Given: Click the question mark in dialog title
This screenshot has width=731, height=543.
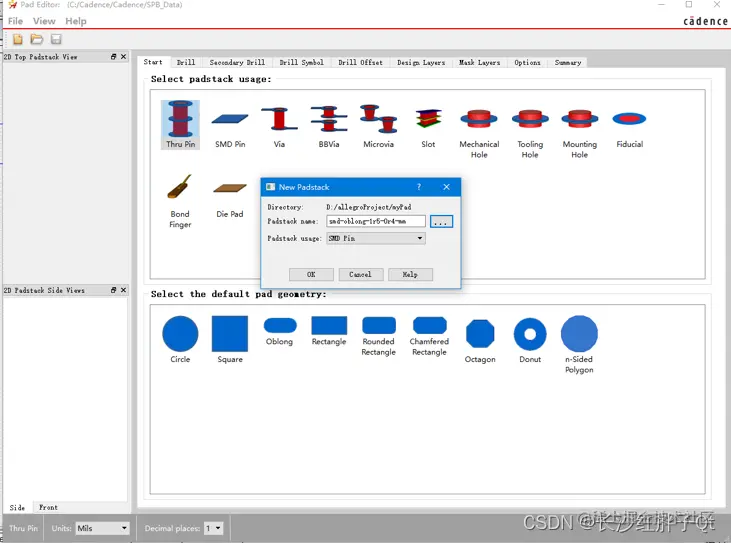Looking at the screenshot, I should pos(419,187).
